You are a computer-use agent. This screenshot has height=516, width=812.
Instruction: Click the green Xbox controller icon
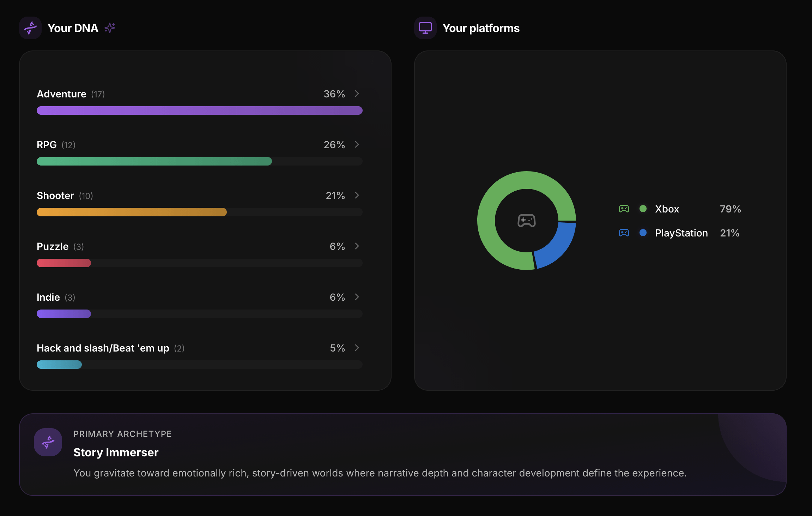(x=624, y=209)
